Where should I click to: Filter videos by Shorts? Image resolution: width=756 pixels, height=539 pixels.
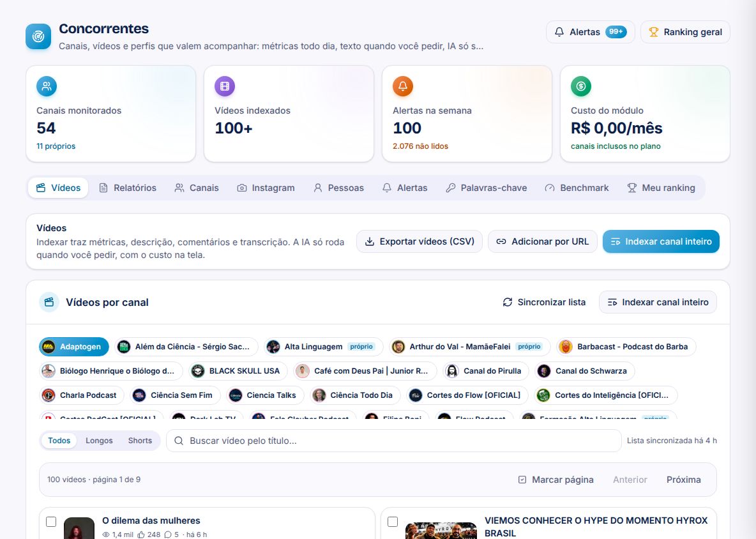click(x=140, y=441)
